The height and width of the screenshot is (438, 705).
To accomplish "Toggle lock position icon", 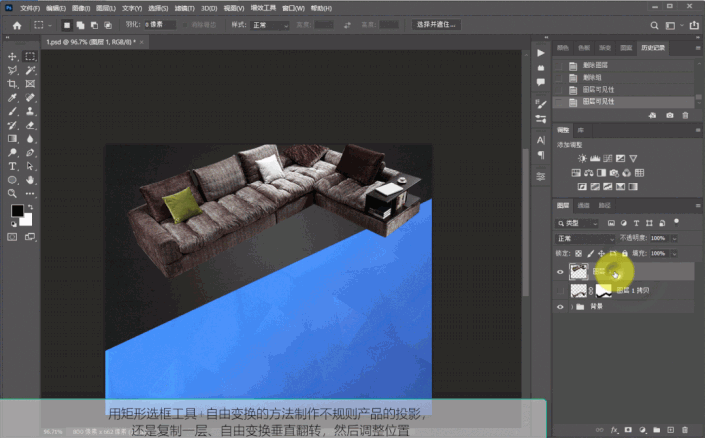I will click(x=602, y=254).
